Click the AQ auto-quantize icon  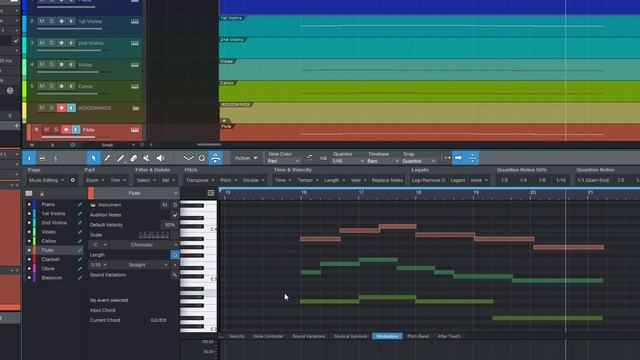(x=323, y=158)
